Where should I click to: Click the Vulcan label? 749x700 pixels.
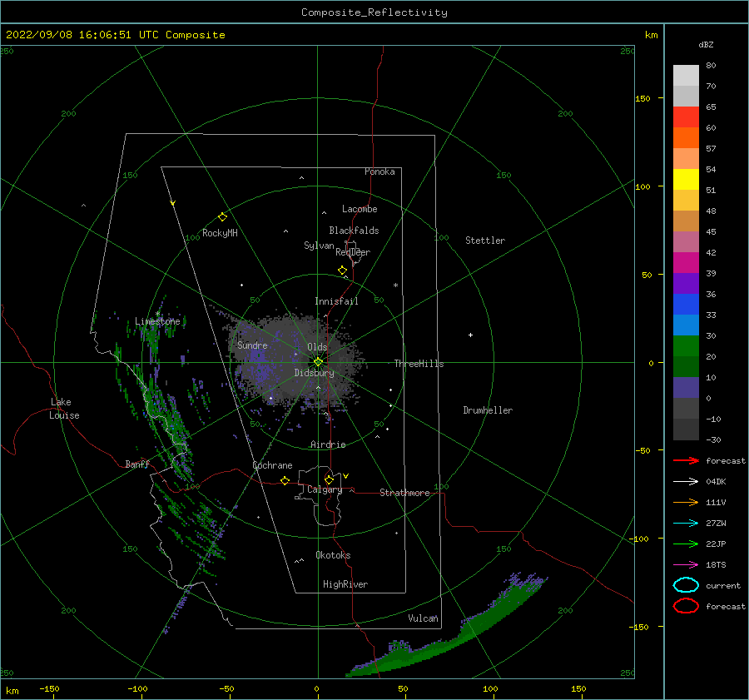pos(423,618)
